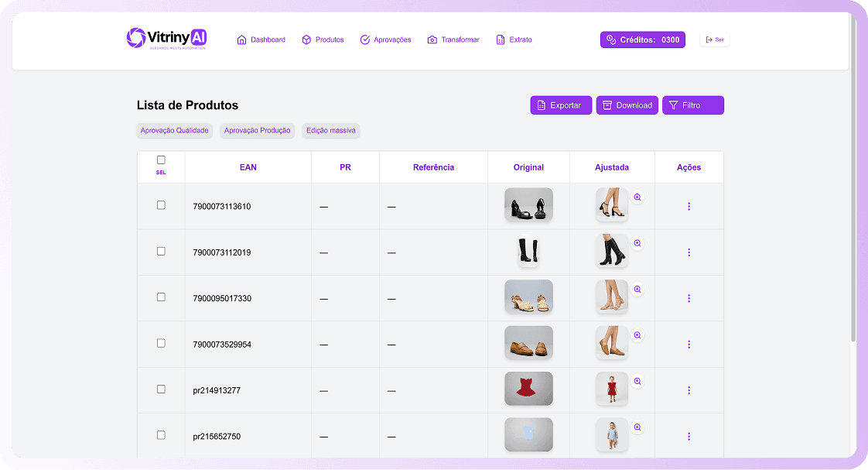Click the Referência column header
This screenshot has height=470, width=868.
pos(433,167)
